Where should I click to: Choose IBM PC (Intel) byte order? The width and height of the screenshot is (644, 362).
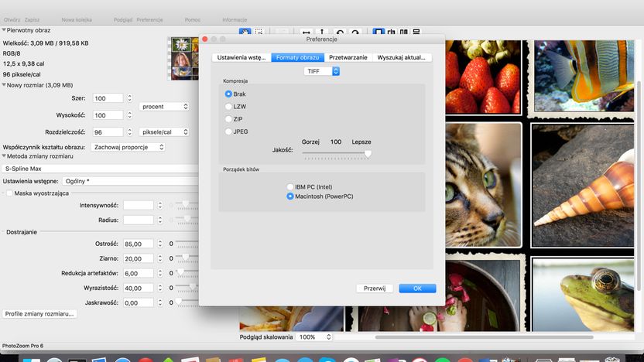coord(290,186)
